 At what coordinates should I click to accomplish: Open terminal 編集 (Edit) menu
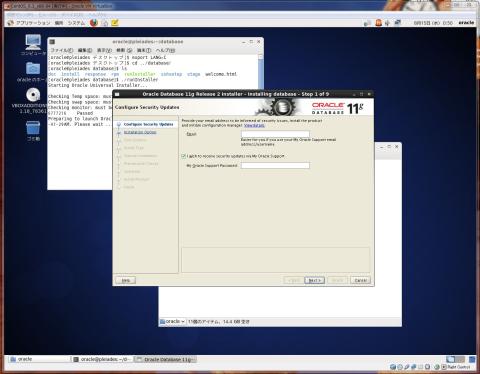pyautogui.click(x=85, y=50)
